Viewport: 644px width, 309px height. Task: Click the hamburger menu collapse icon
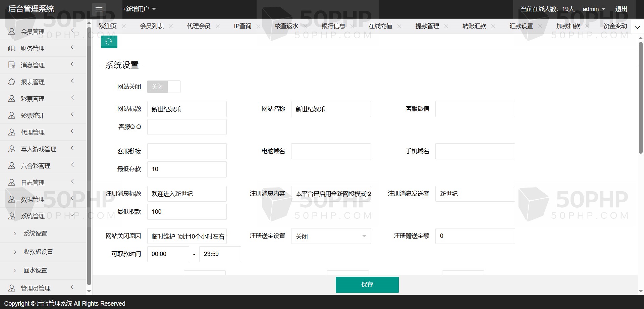[x=99, y=9]
